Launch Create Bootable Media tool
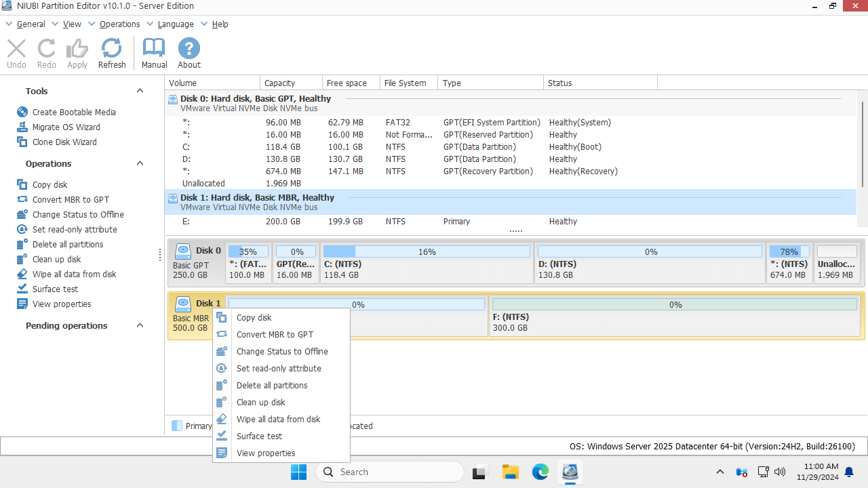Viewport: 868px width, 488px height. tap(74, 113)
